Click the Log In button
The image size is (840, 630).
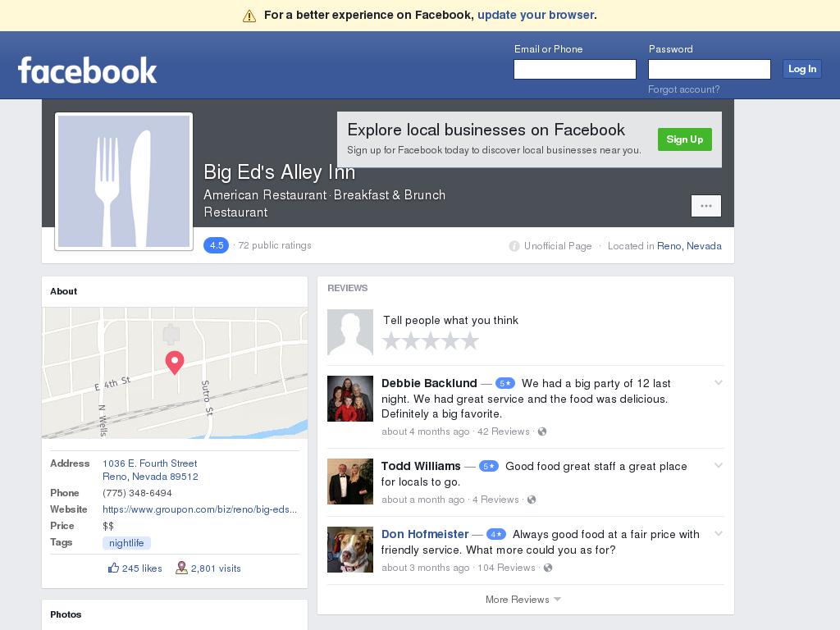tap(801, 69)
